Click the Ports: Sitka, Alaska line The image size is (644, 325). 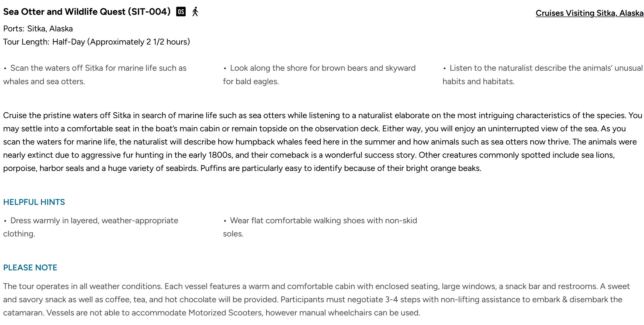click(38, 28)
